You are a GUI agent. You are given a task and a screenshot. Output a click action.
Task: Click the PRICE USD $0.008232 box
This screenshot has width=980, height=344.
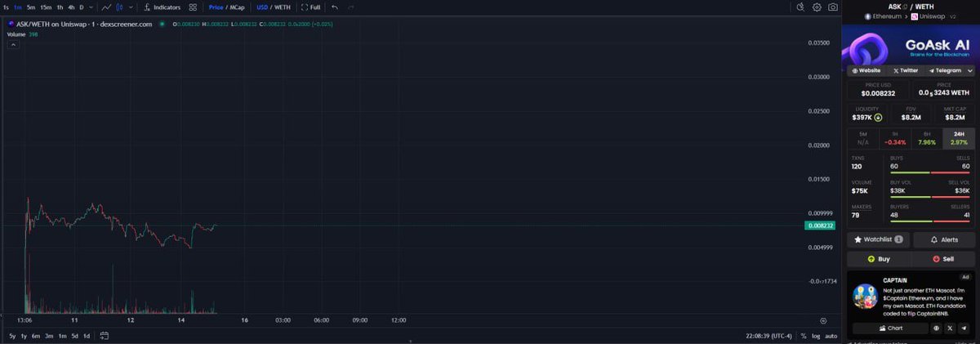878,90
